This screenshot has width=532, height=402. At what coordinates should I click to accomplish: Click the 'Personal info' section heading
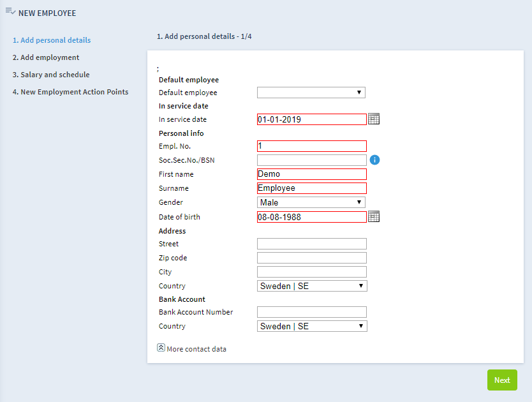click(181, 133)
